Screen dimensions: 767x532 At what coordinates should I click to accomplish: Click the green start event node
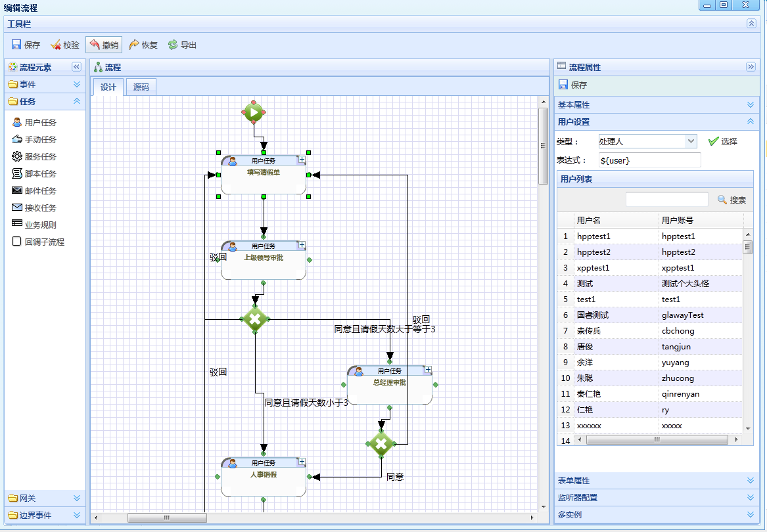[254, 112]
